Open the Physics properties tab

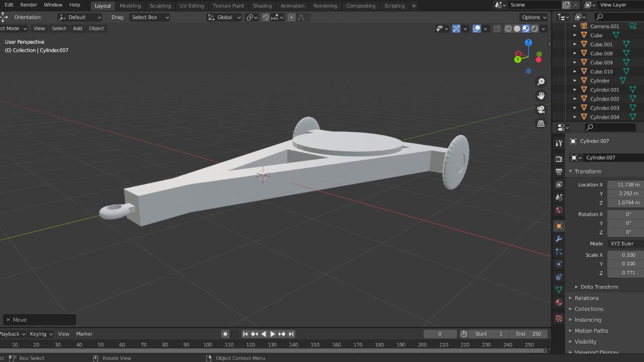click(x=558, y=264)
